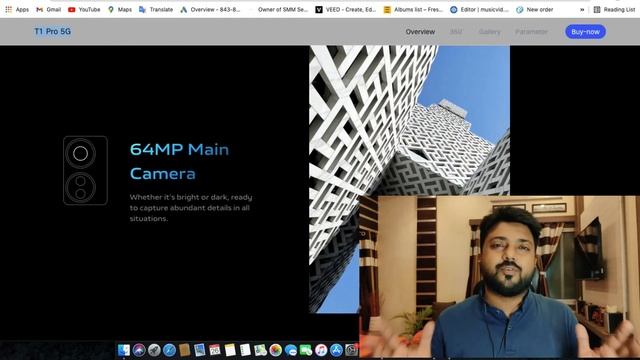
Task: Open the Editor musicvid bookmark
Action: click(x=480, y=9)
